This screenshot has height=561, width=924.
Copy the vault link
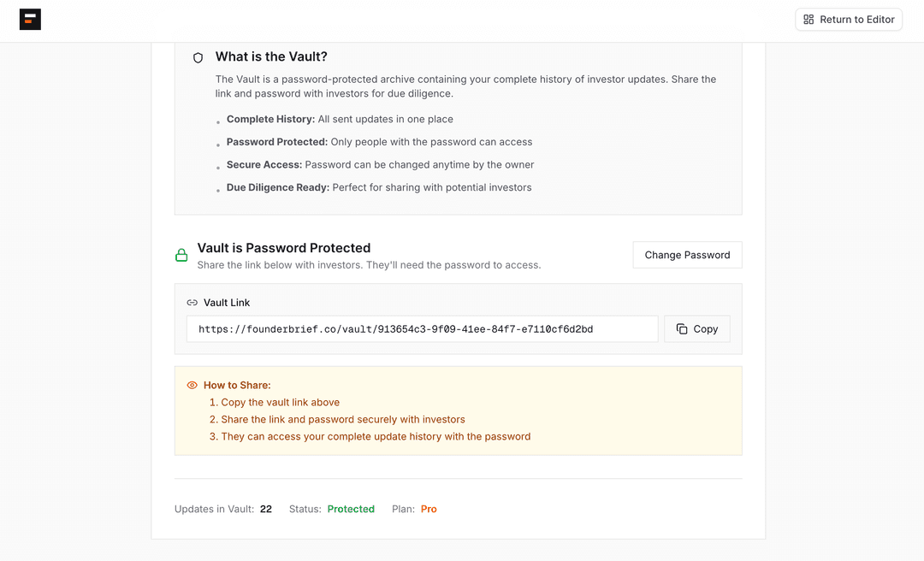697,329
